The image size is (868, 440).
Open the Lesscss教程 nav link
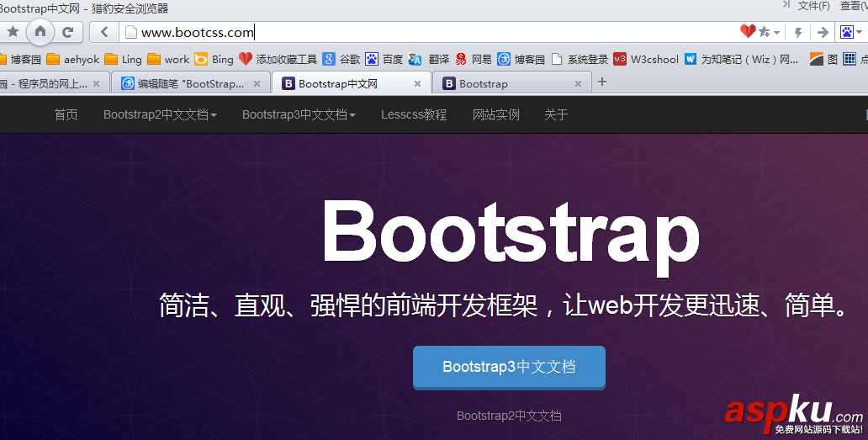coord(414,114)
